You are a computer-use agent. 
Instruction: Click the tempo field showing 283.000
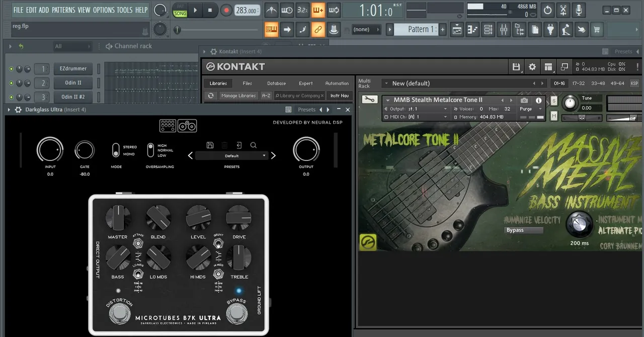(248, 10)
